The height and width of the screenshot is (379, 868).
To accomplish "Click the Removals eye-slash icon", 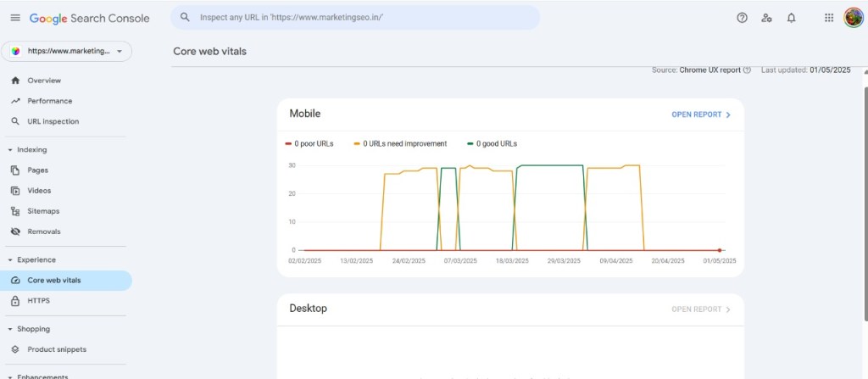I will point(15,231).
